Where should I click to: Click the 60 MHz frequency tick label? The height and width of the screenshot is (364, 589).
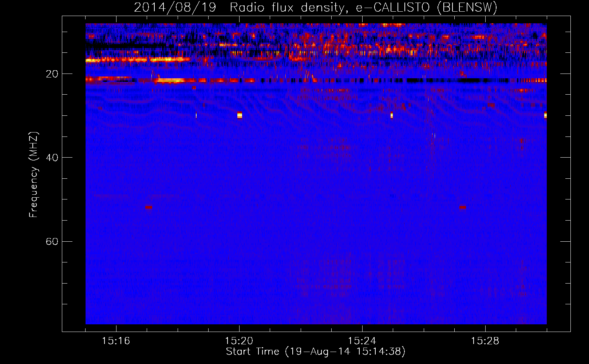coord(52,241)
